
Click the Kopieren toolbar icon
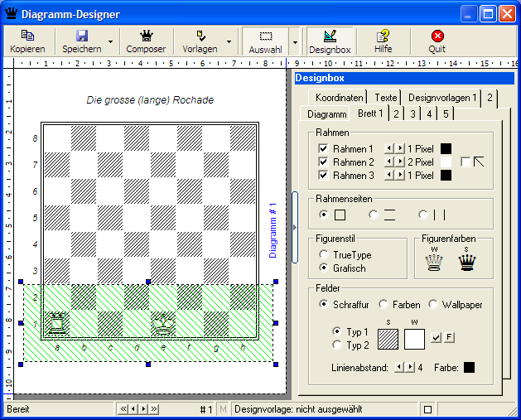click(27, 36)
